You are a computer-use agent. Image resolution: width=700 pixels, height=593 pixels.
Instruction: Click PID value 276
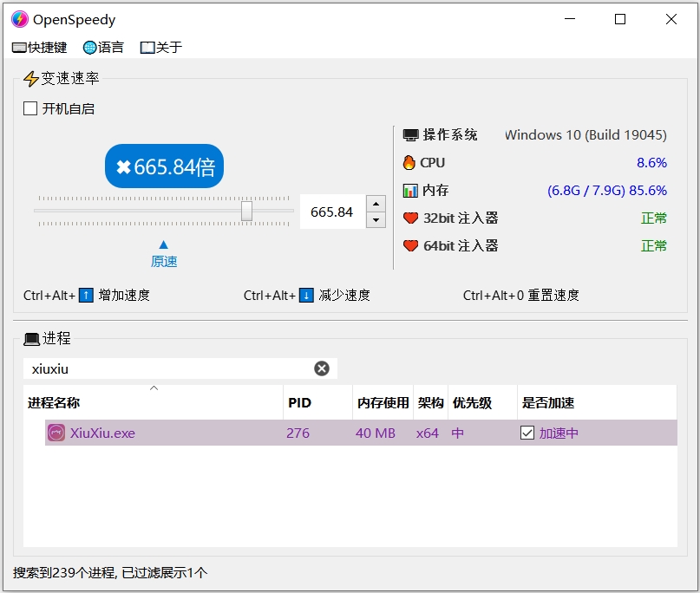point(298,433)
